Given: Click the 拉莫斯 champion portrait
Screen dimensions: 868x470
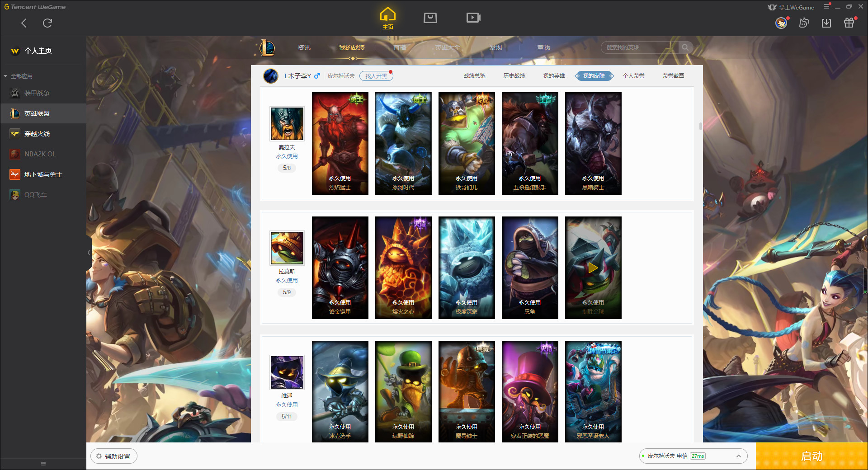Looking at the screenshot, I should click(287, 248).
